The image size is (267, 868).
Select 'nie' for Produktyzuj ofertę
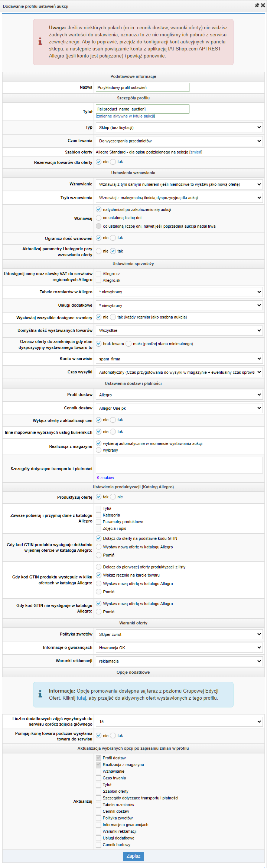(113, 497)
